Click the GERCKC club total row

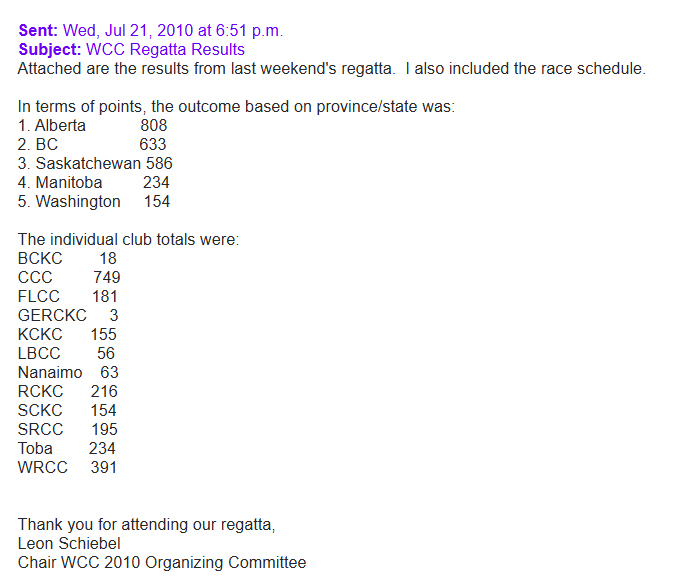pyautogui.click(x=69, y=315)
